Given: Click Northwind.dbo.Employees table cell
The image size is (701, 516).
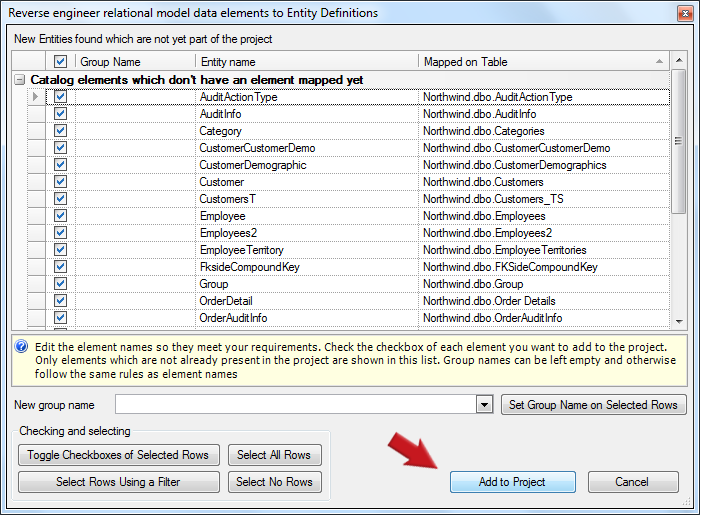Looking at the screenshot, I should (544, 216).
